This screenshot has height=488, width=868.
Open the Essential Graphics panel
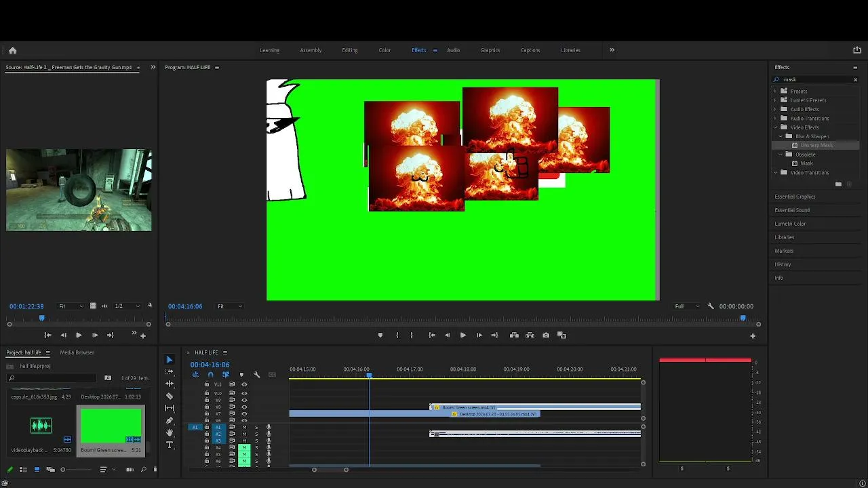(795, 197)
